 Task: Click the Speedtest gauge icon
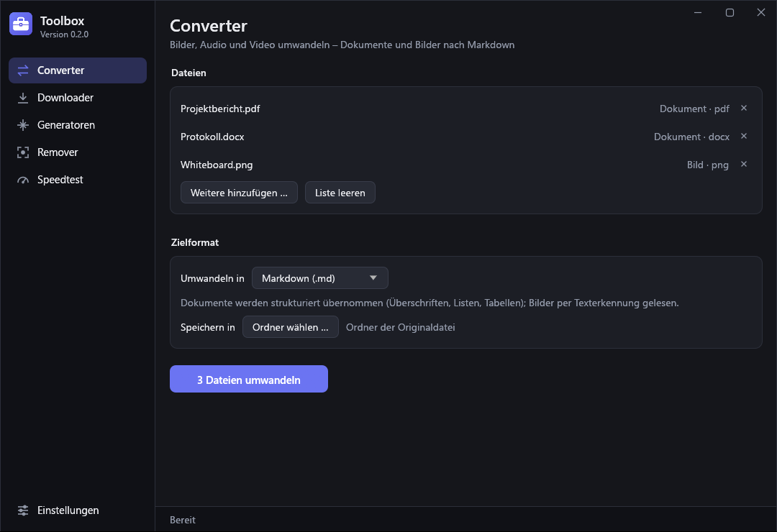(x=23, y=180)
